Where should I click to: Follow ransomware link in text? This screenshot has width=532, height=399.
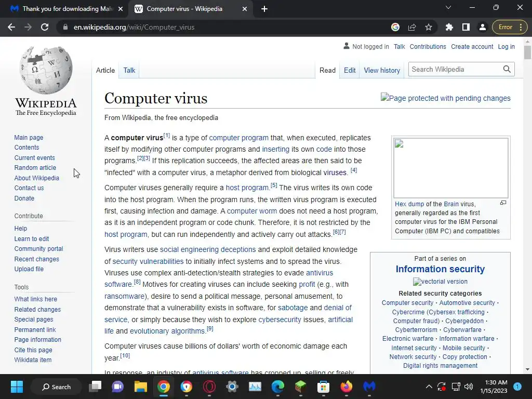click(125, 296)
